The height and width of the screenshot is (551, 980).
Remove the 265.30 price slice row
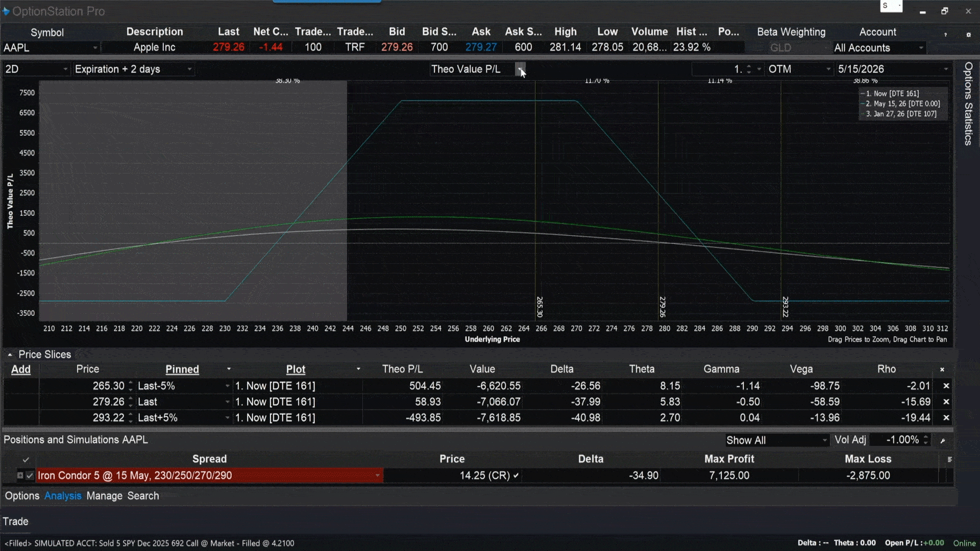click(x=946, y=386)
